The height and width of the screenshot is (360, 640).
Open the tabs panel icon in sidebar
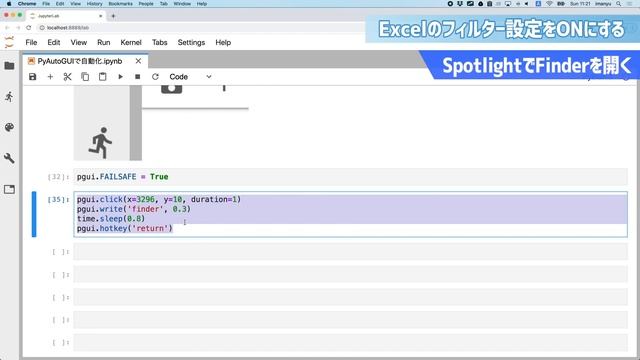click(x=9, y=189)
